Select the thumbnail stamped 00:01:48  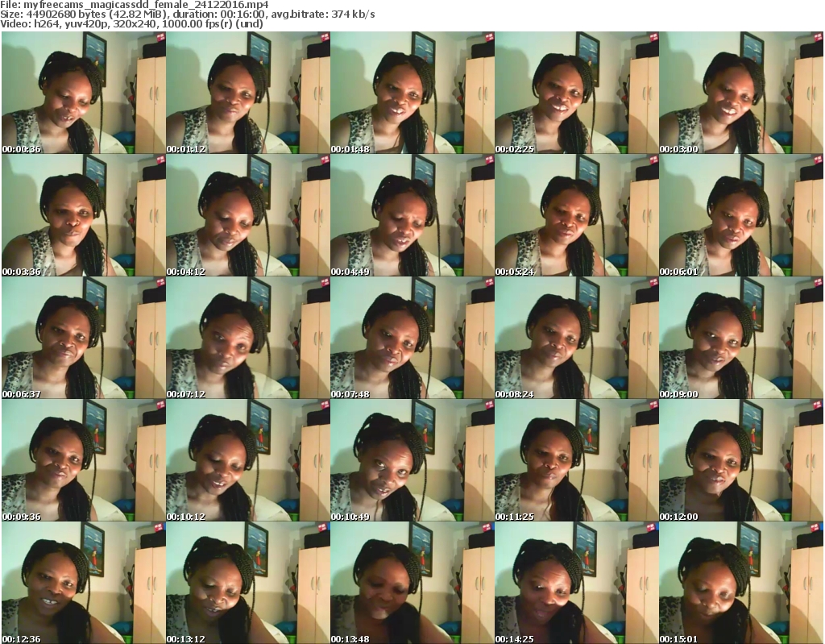tap(412, 93)
